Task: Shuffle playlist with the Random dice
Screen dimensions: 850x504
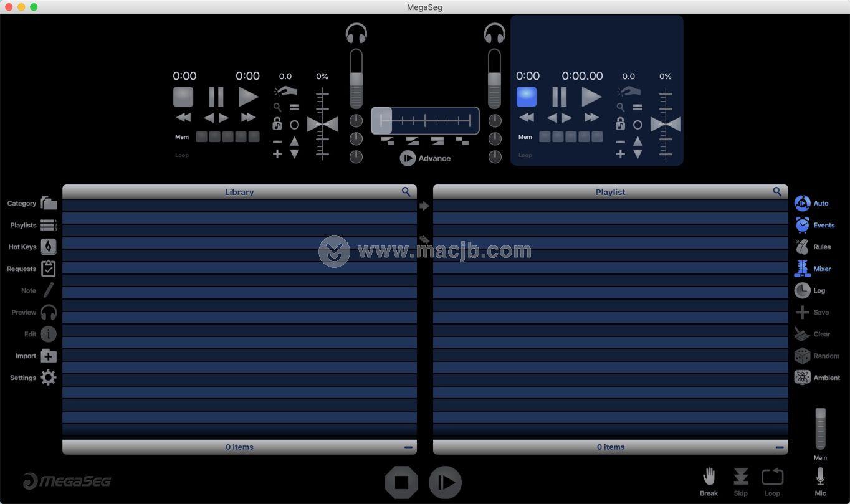Action: click(x=803, y=356)
